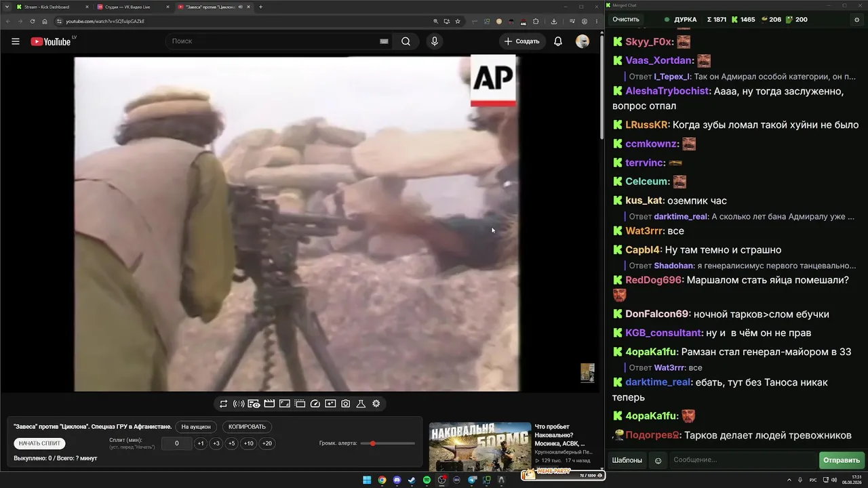868x488 pixels.
Task: Open the Наковальня 50BMG recommended video thumbnail
Action: point(479,447)
